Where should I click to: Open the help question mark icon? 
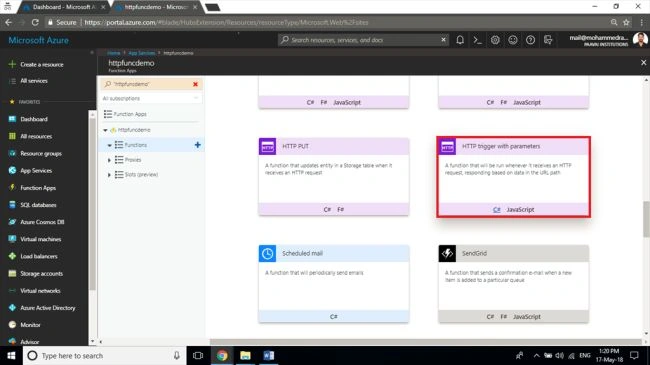pyautogui.click(x=530, y=40)
